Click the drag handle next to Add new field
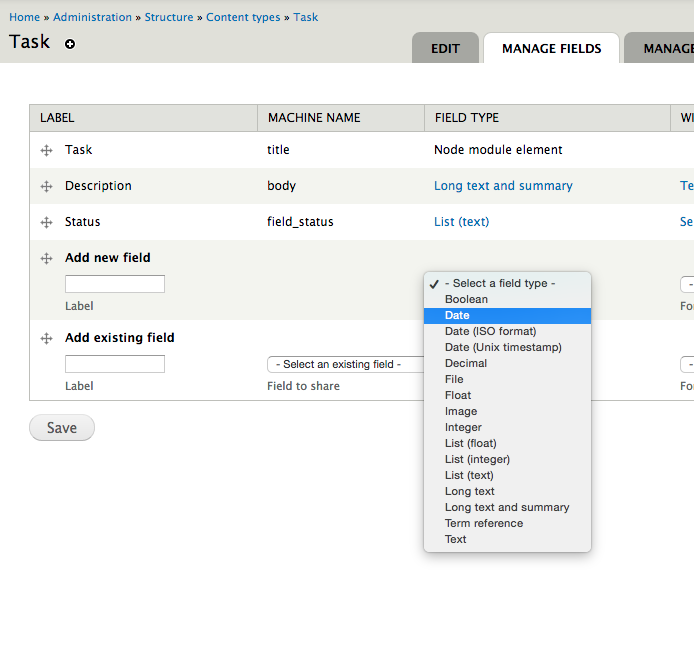The height and width of the screenshot is (664, 694). 46,258
